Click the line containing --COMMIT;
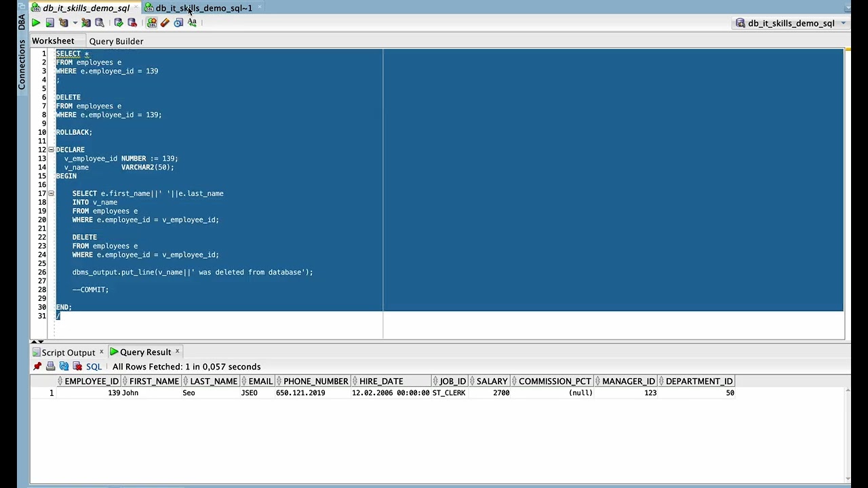Viewport: 868px width, 488px height. pos(90,289)
